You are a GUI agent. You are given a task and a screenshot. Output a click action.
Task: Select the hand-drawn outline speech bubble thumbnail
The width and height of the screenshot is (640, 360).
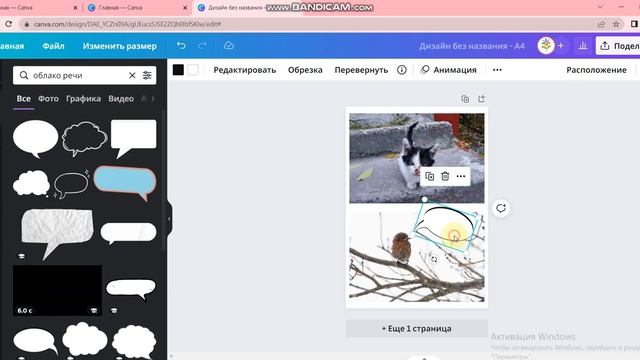(x=71, y=184)
